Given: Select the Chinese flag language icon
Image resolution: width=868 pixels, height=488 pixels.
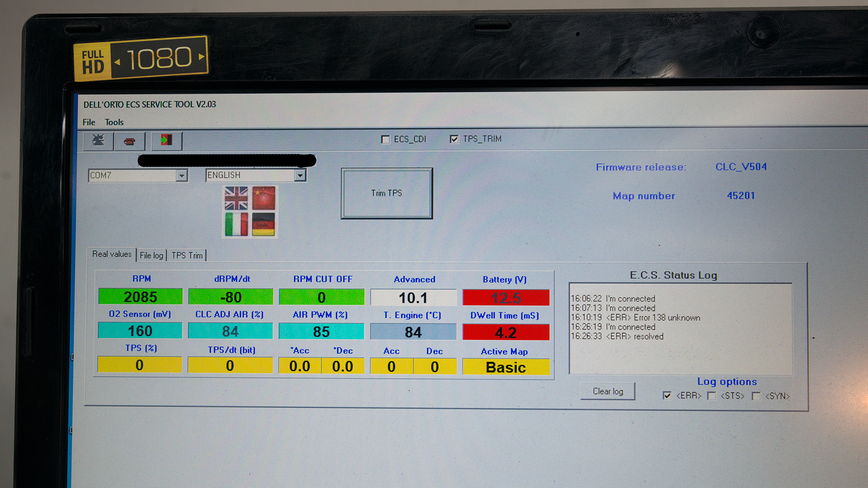Looking at the screenshot, I should point(264,198).
